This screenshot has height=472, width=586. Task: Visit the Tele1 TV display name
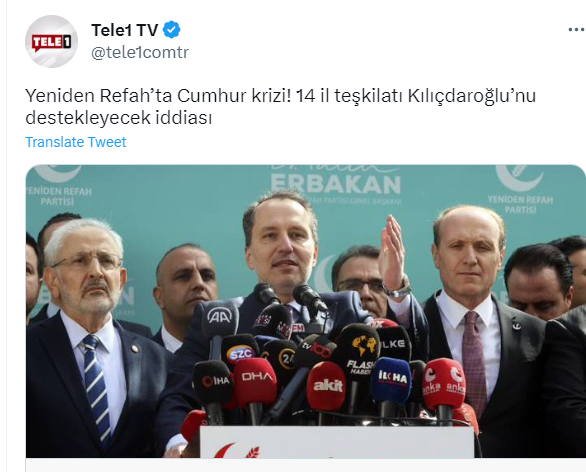click(x=125, y=30)
